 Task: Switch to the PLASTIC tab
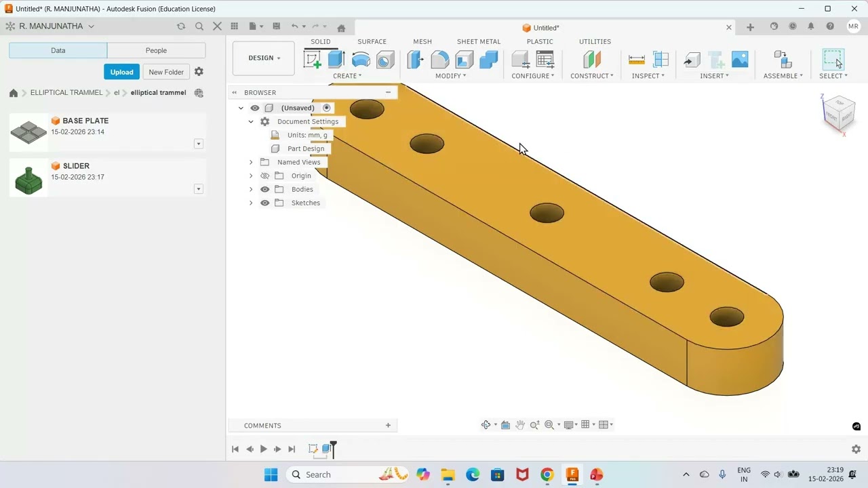(540, 41)
